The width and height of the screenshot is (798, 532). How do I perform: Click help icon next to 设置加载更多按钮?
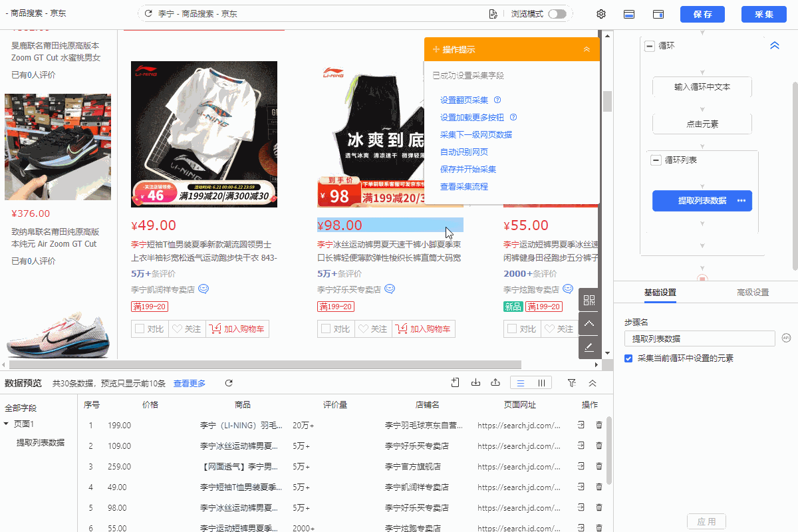click(513, 118)
